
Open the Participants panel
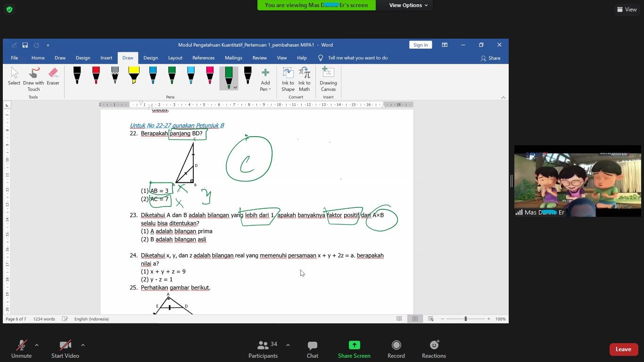tap(263, 349)
